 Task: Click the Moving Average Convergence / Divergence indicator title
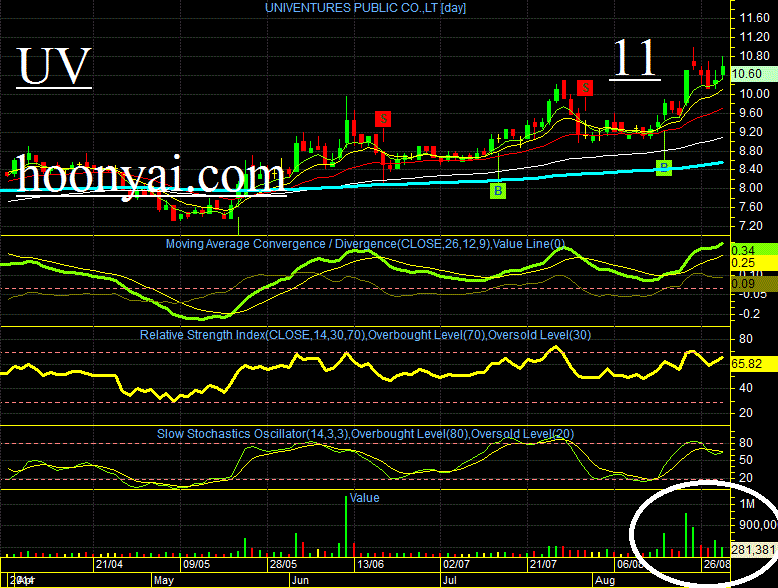pyautogui.click(x=365, y=244)
